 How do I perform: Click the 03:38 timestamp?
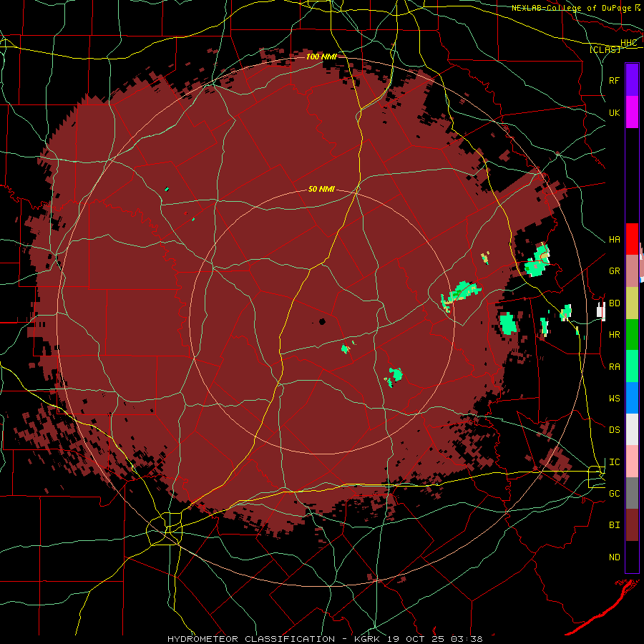[x=467, y=639]
